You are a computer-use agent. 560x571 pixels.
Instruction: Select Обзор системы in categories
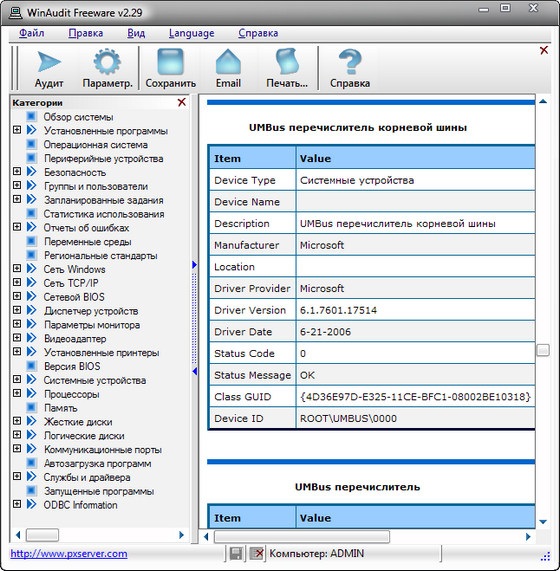pyautogui.click(x=78, y=117)
